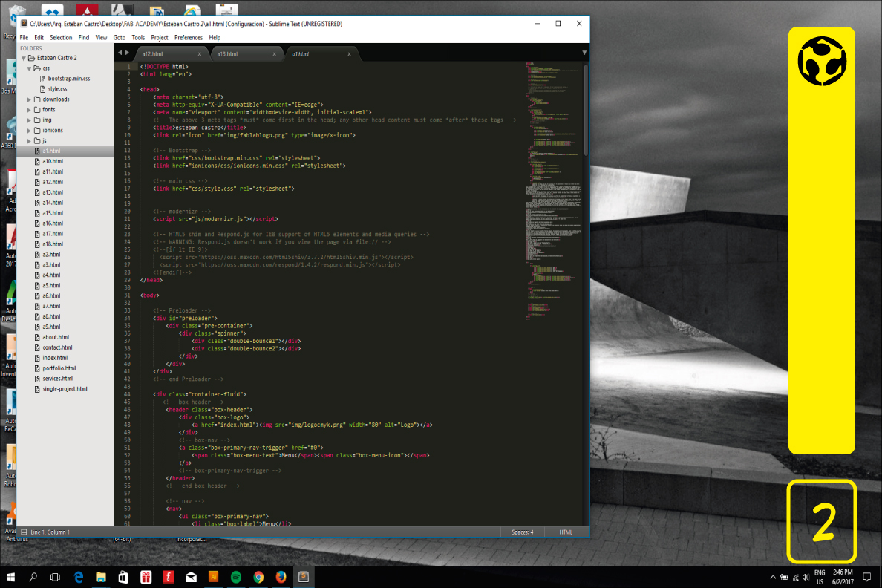Open the Selection menu
Screen dimensions: 882x588
coord(61,38)
